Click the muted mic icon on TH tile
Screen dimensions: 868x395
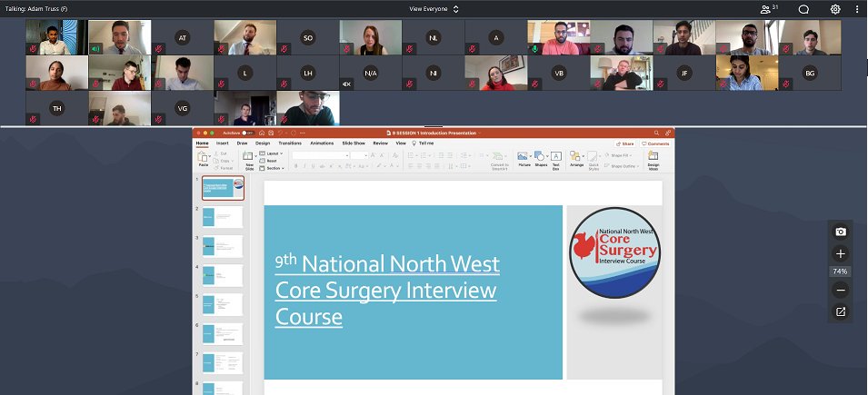coord(33,119)
